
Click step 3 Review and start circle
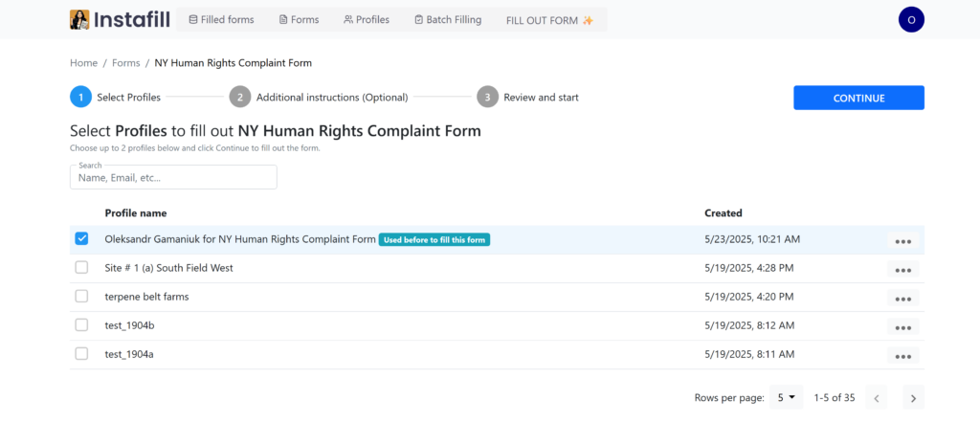tap(487, 98)
